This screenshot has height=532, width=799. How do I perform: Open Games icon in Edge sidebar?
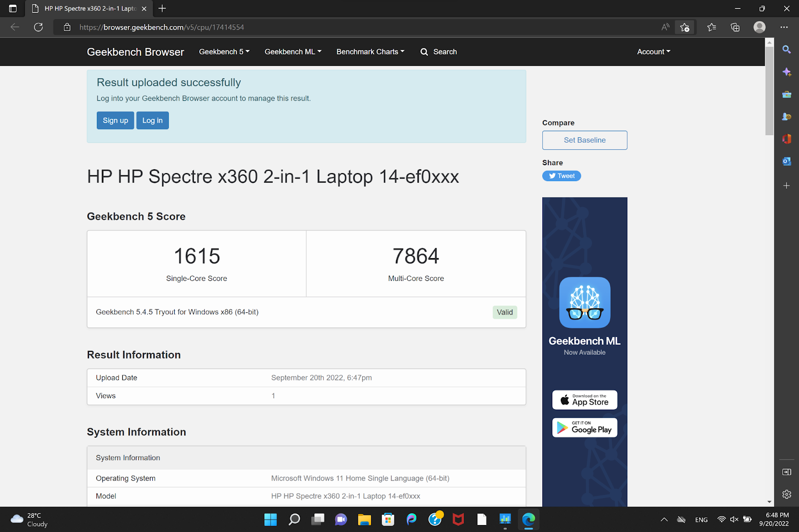(787, 116)
